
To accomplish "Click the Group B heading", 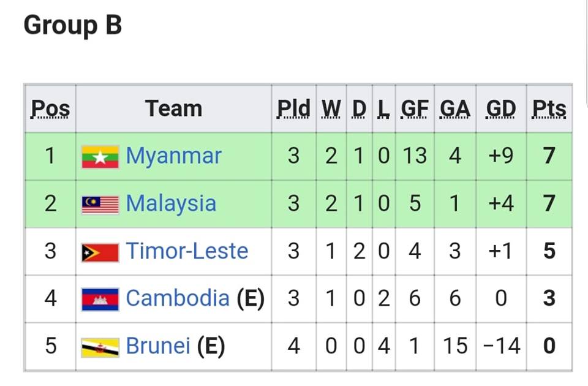I will point(73,26).
